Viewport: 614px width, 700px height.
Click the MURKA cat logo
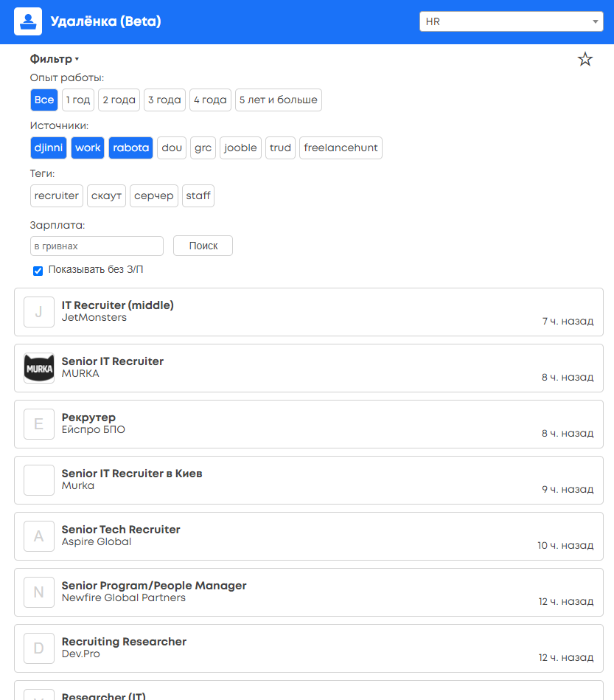(39, 368)
